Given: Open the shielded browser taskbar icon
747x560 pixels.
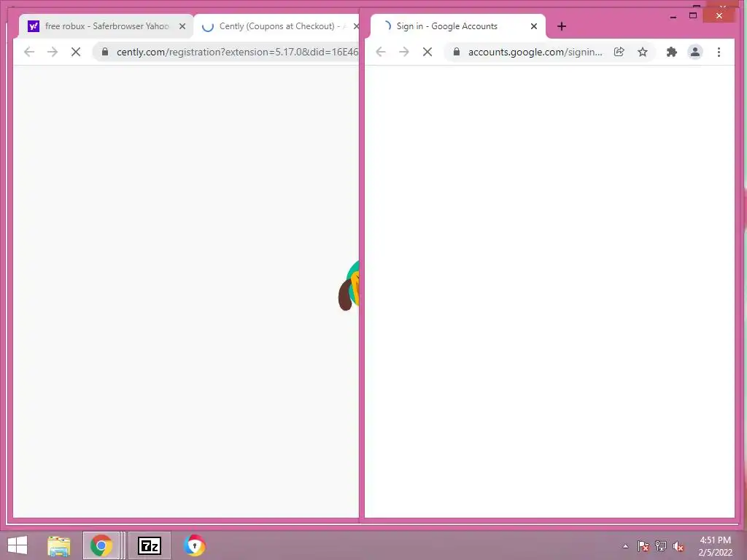Looking at the screenshot, I should click(x=194, y=545).
